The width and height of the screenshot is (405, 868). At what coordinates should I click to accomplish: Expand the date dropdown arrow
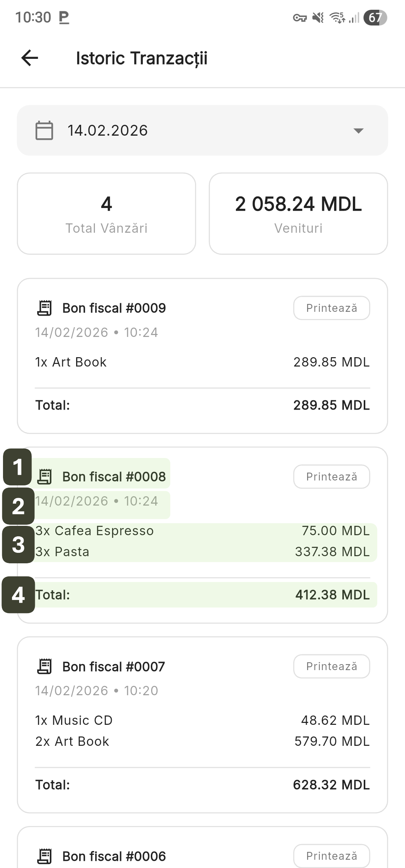358,131
